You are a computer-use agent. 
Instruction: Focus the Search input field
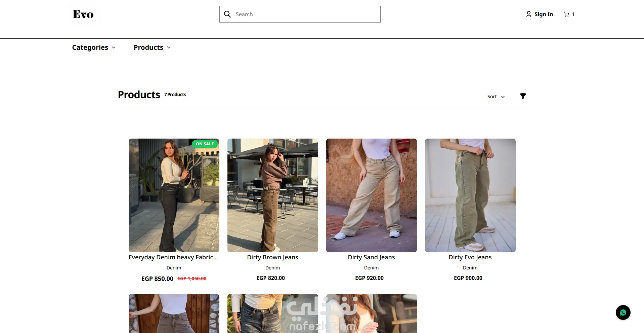[300, 14]
